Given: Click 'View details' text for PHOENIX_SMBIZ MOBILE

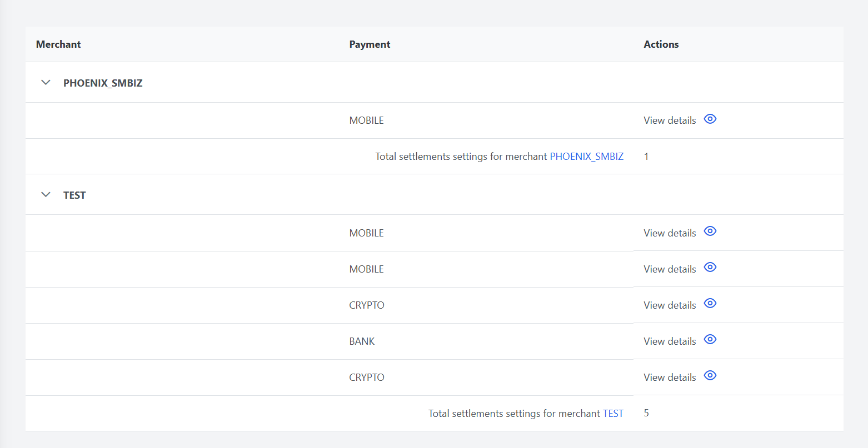Looking at the screenshot, I should (x=670, y=120).
